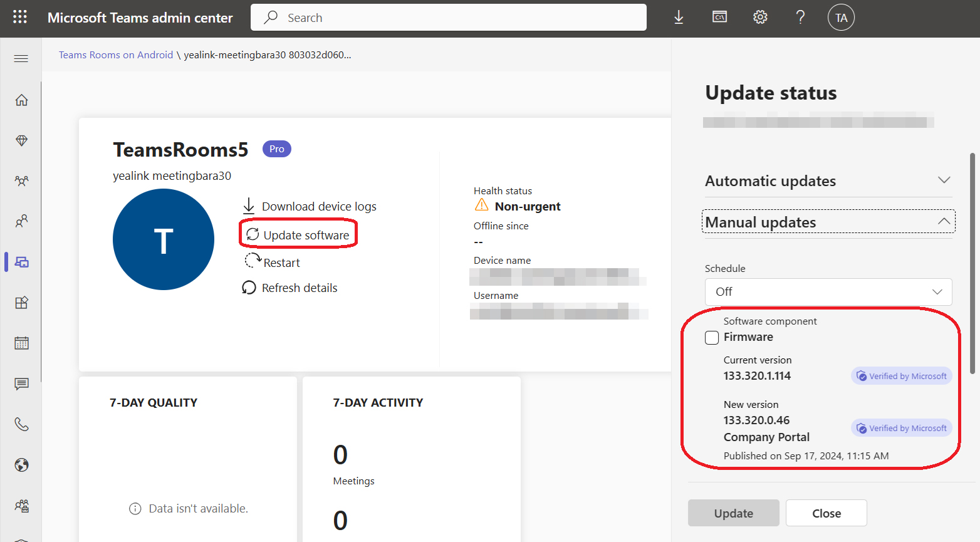Click the Search box in header
This screenshot has height=542, width=980.
click(x=449, y=18)
